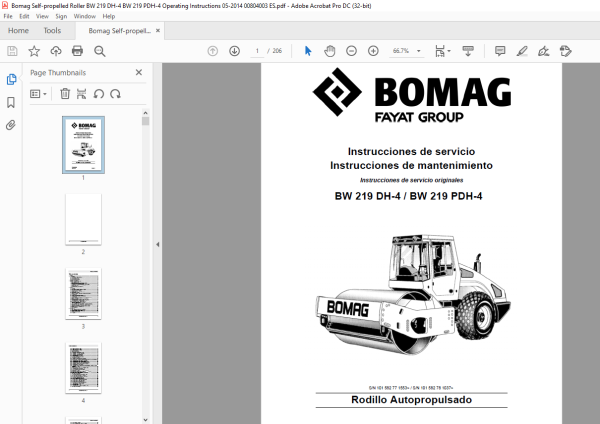Open the Sign menu
This screenshot has width=600, height=424.
(61, 16)
